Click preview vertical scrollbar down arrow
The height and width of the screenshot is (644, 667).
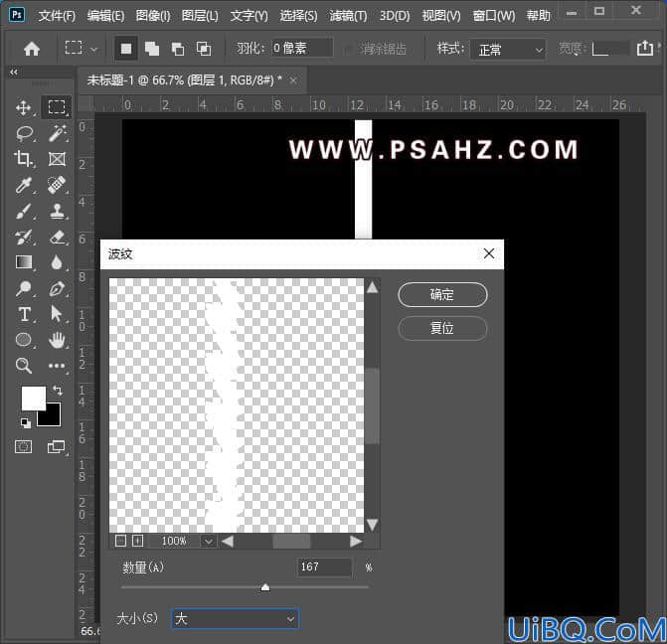(372, 524)
